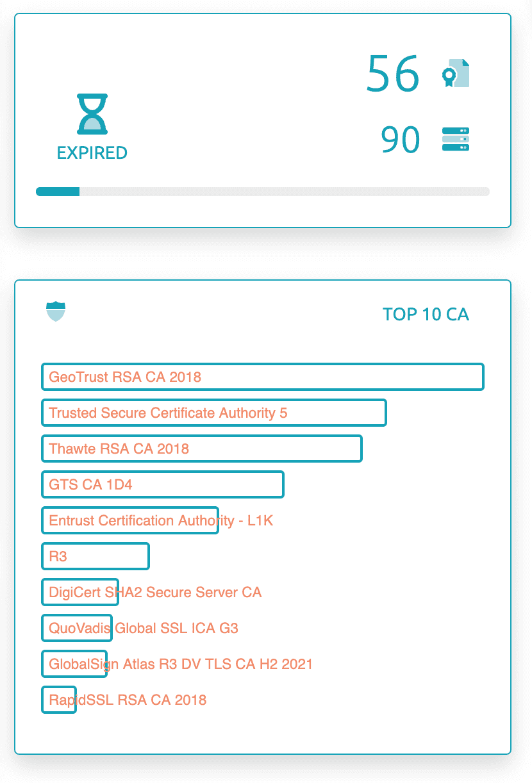Open the EXPIRED label
532x783 pixels.
click(92, 153)
